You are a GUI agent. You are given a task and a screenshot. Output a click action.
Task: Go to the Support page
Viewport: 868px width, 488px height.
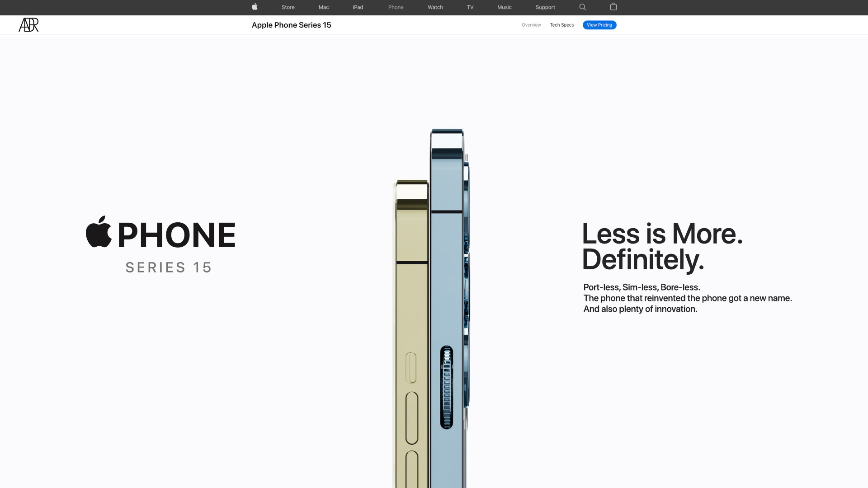click(x=545, y=7)
